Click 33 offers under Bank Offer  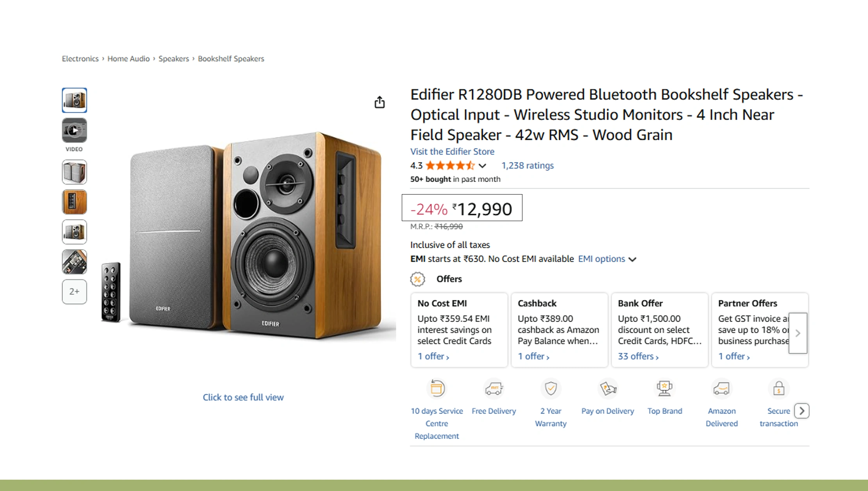tap(637, 356)
